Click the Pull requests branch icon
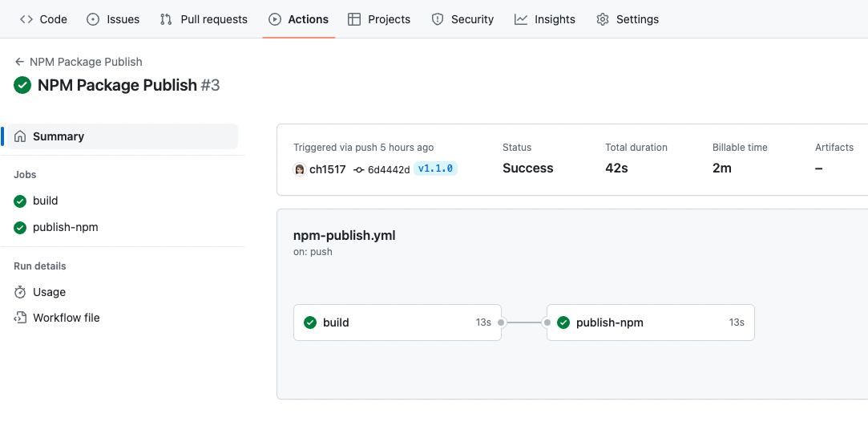This screenshot has height=426, width=868. (x=166, y=19)
